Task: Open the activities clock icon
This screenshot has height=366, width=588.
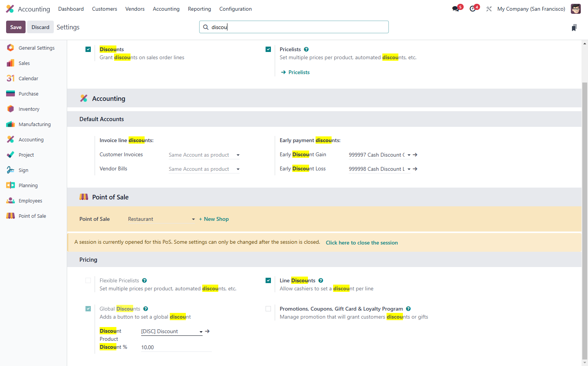Action: [473, 9]
